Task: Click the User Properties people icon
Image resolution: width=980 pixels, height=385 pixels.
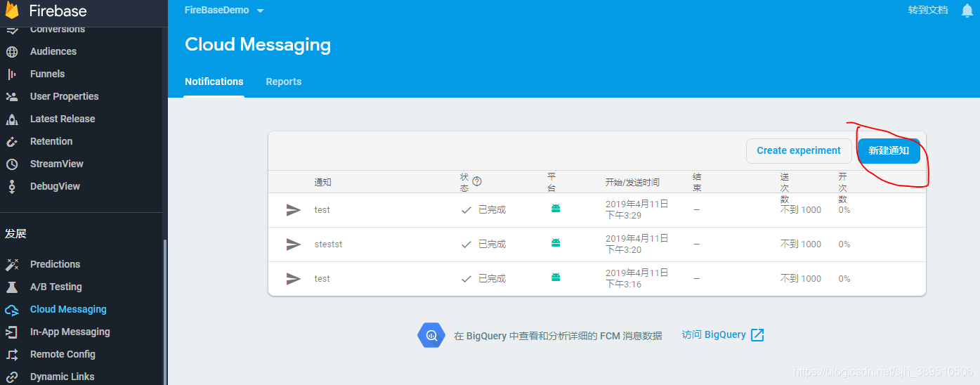Action: pos(12,96)
